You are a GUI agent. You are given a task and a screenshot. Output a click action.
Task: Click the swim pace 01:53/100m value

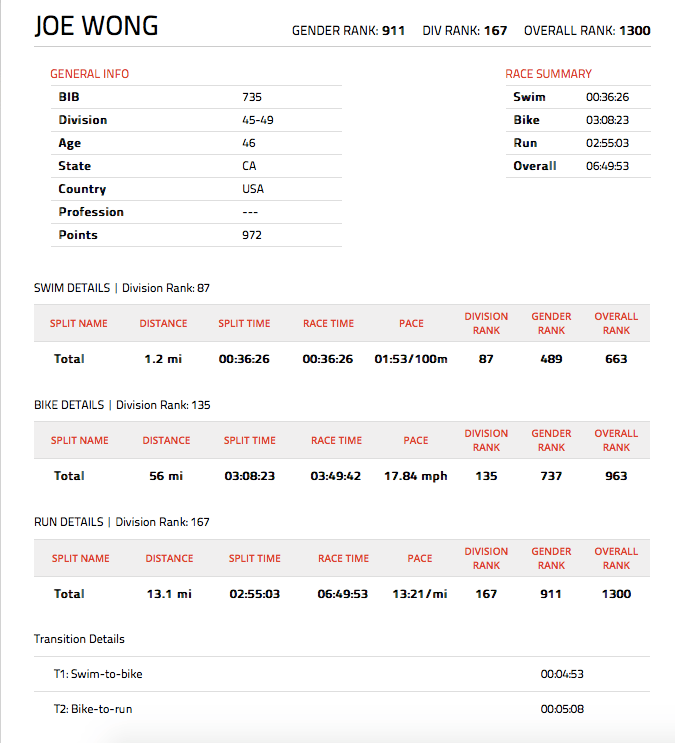pos(411,359)
